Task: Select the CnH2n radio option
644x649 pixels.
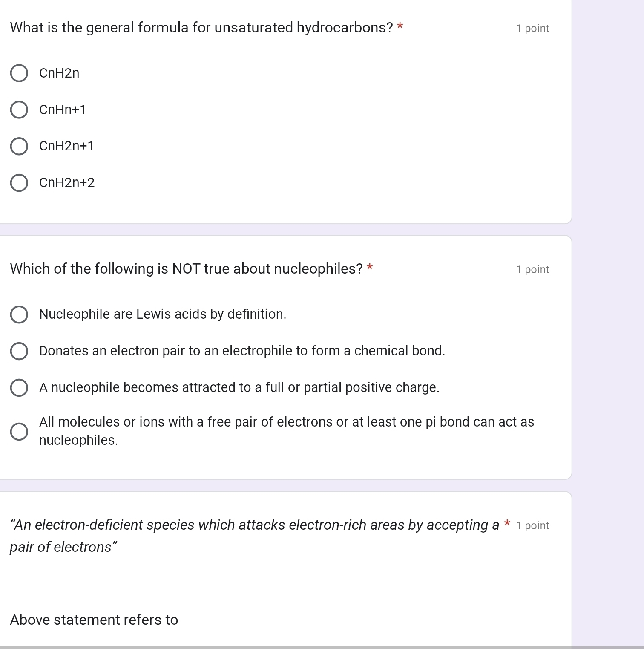Action: click(x=19, y=73)
